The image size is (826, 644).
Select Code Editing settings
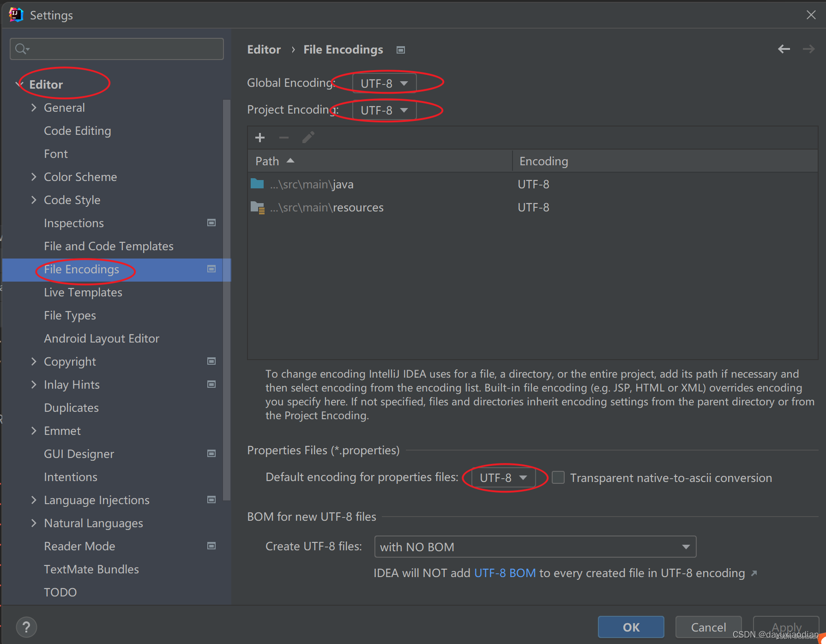(78, 131)
